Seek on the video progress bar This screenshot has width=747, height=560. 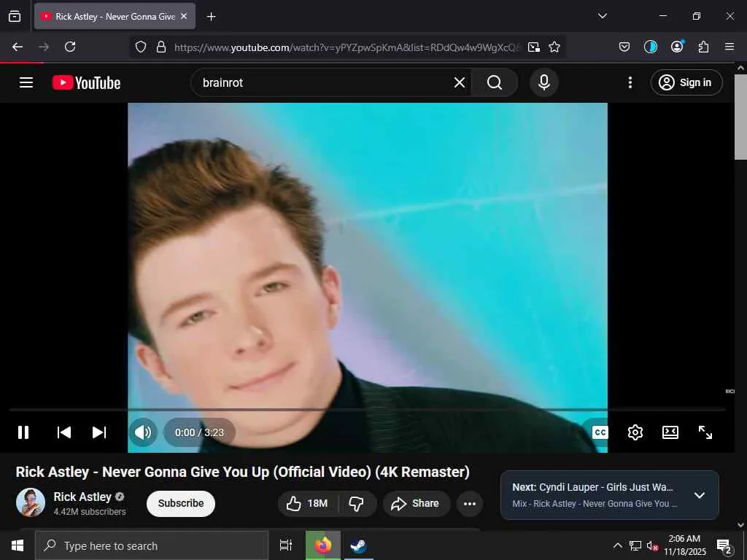point(368,410)
